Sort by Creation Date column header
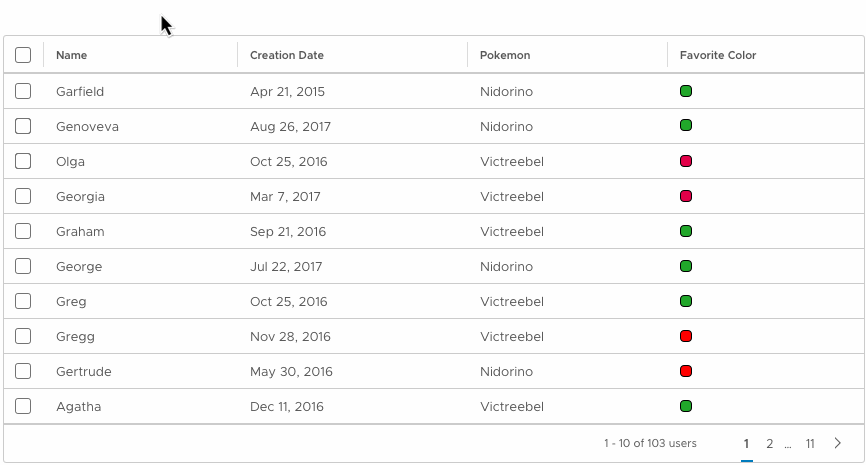Viewport: 866px width, 465px height. 287,55
